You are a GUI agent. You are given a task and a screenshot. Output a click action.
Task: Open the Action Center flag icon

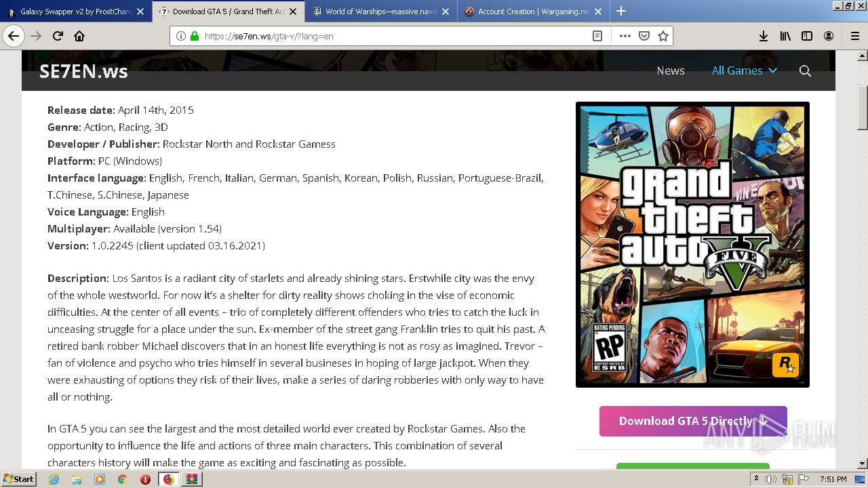click(804, 479)
